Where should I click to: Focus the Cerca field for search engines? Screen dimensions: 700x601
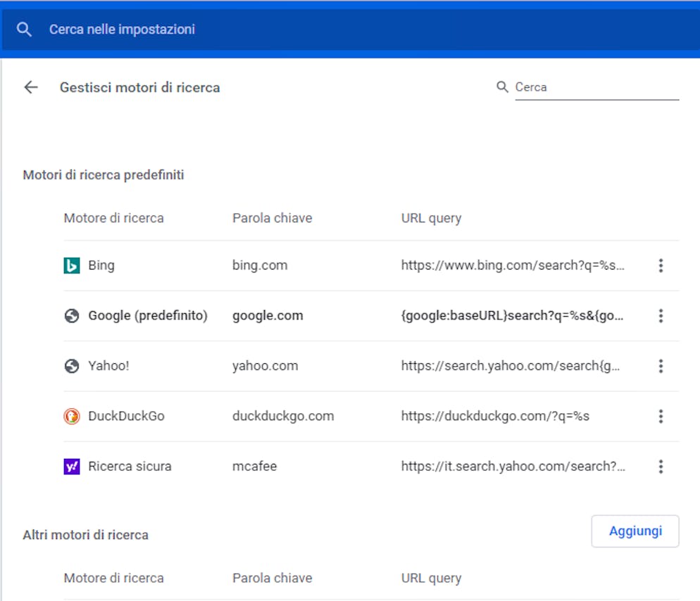coord(597,87)
